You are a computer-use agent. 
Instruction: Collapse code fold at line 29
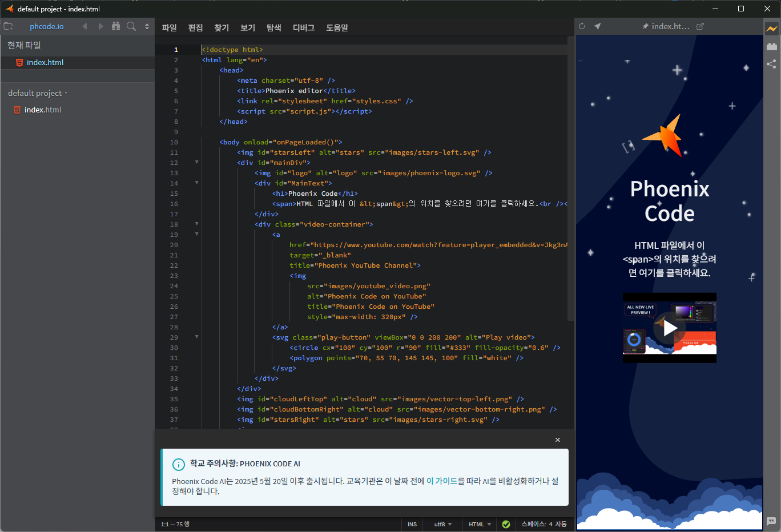coord(197,337)
